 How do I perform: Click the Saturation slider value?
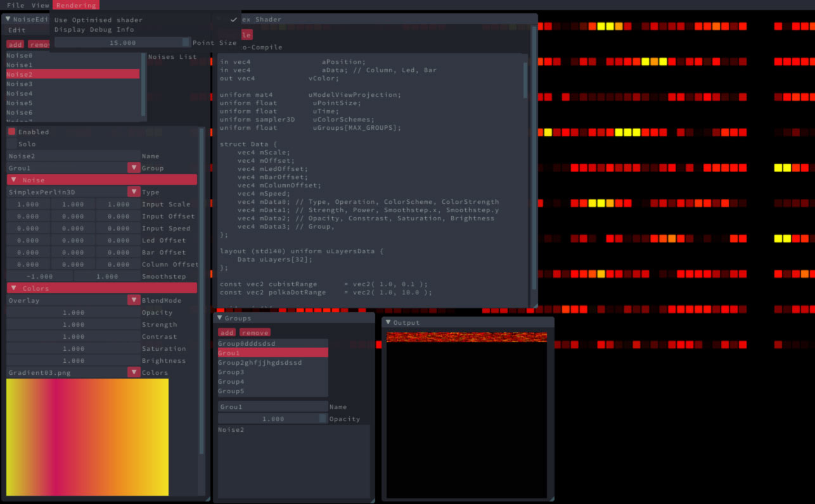click(73, 348)
